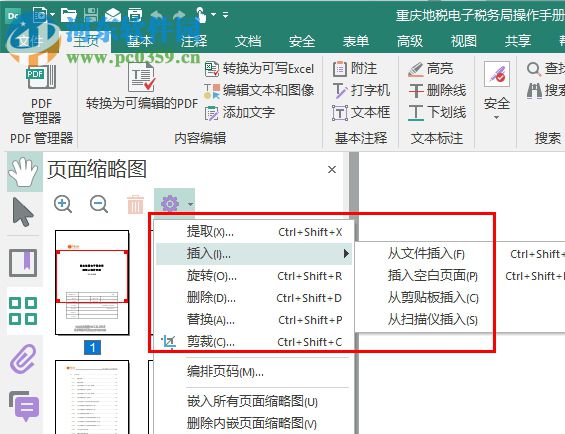Switch to 高级 ribbon tab
This screenshot has width=565, height=434.
tap(410, 41)
